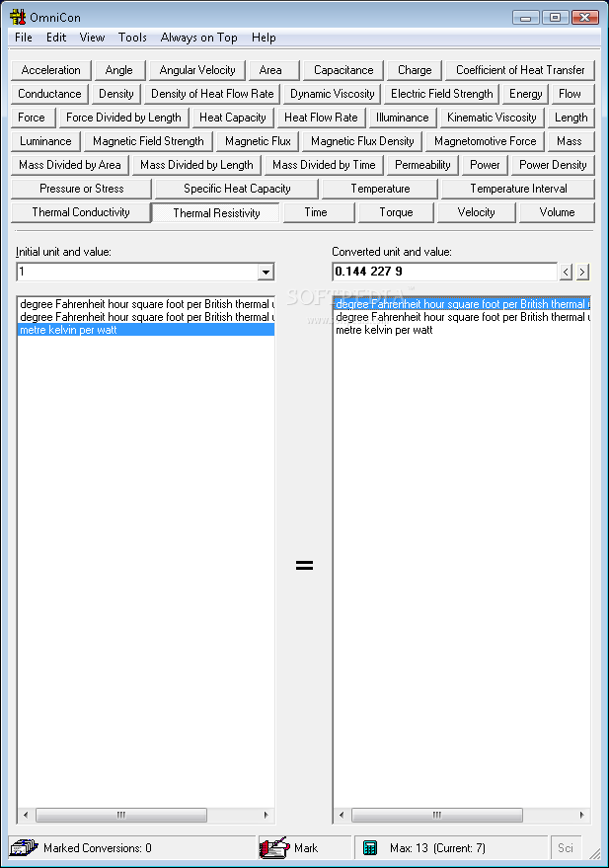Choose the Mass button
This screenshot has width=609, height=868.
coord(570,142)
